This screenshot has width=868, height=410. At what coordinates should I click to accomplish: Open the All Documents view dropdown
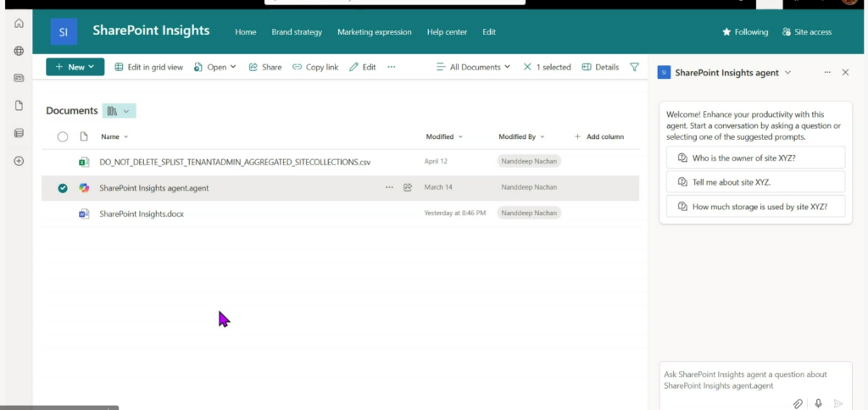point(473,67)
